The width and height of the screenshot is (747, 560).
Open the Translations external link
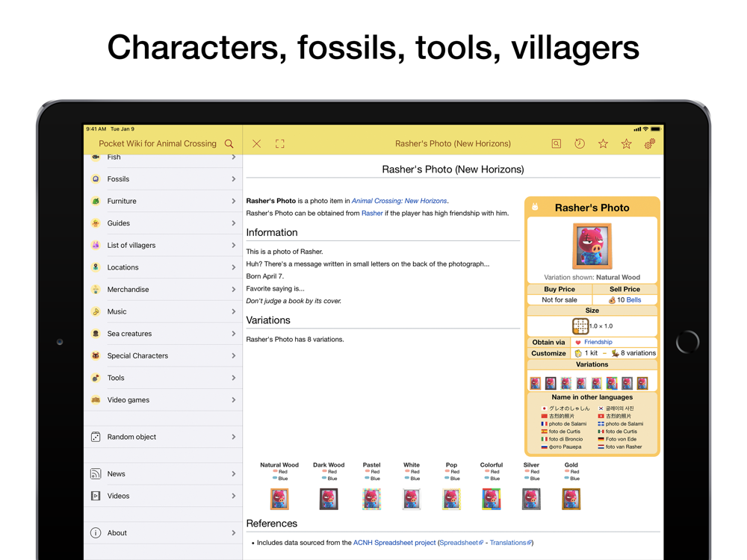coord(510,543)
